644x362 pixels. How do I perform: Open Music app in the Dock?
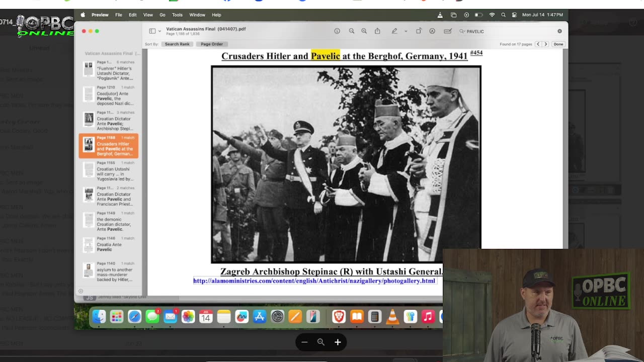(428, 316)
